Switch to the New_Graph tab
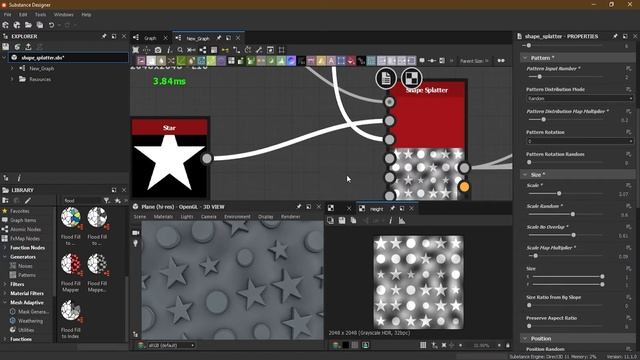The height and width of the screenshot is (360, 640). point(198,38)
